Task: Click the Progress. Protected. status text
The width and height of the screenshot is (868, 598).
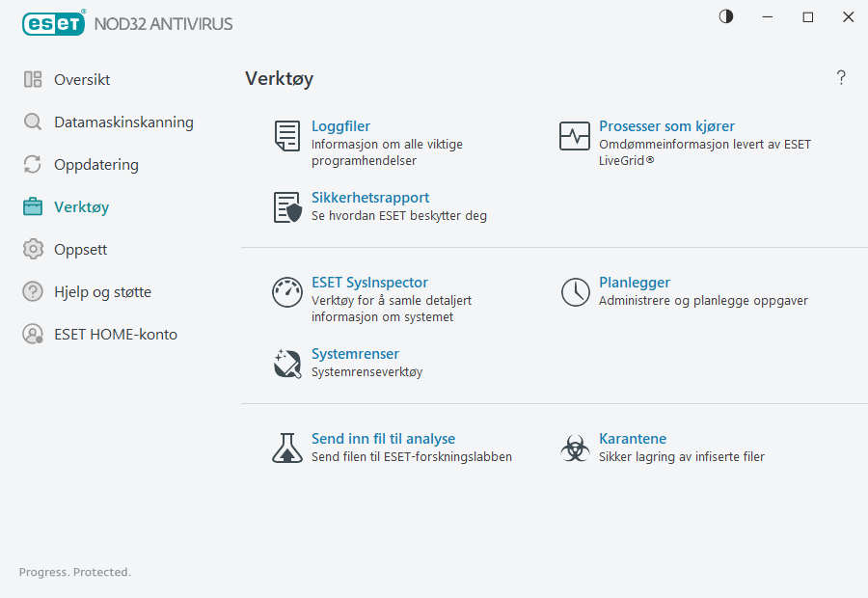Action: click(74, 572)
